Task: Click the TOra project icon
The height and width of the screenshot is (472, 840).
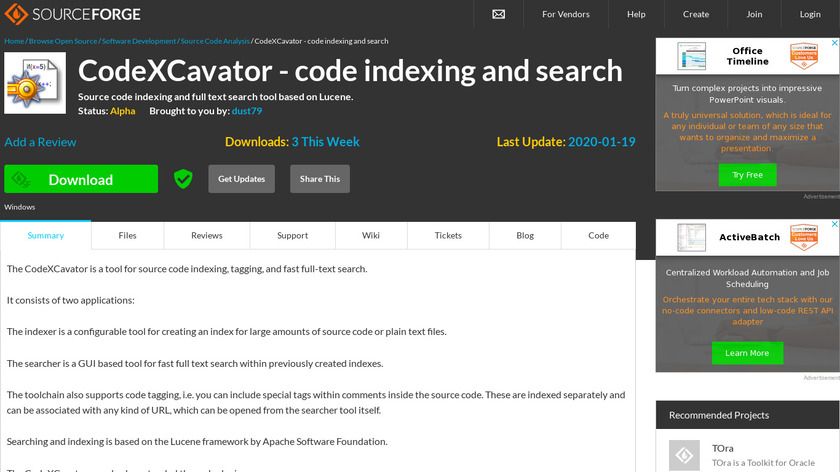Action: 684,455
